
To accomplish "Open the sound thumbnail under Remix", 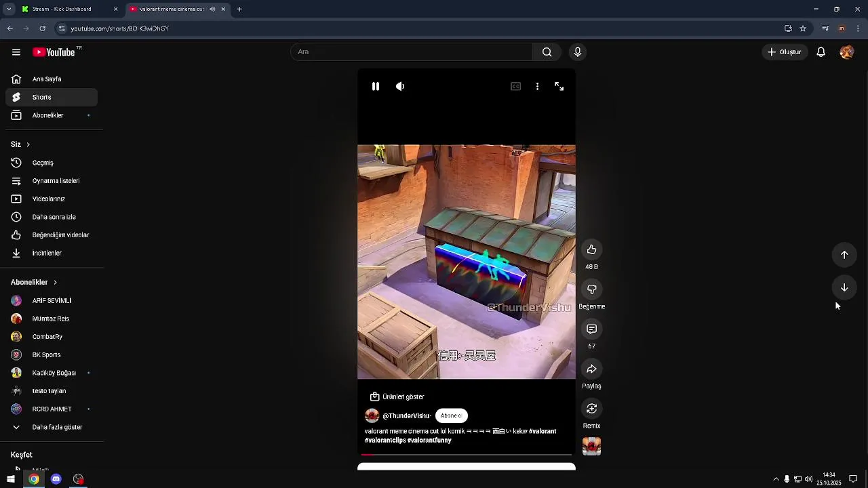I will [x=591, y=447].
